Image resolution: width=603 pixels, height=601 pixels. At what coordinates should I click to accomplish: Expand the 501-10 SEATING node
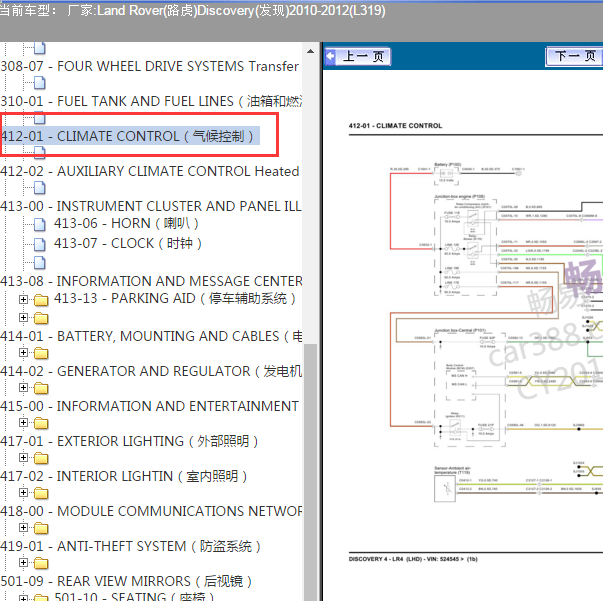click(23, 597)
